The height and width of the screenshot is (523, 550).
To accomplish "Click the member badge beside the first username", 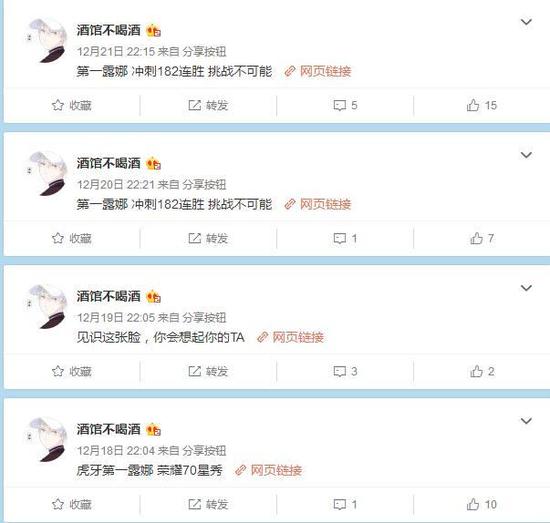I will 153,31.
